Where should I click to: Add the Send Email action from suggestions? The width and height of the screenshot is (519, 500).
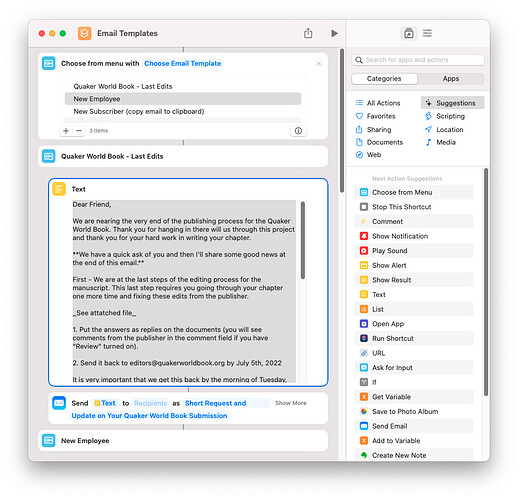[414, 426]
